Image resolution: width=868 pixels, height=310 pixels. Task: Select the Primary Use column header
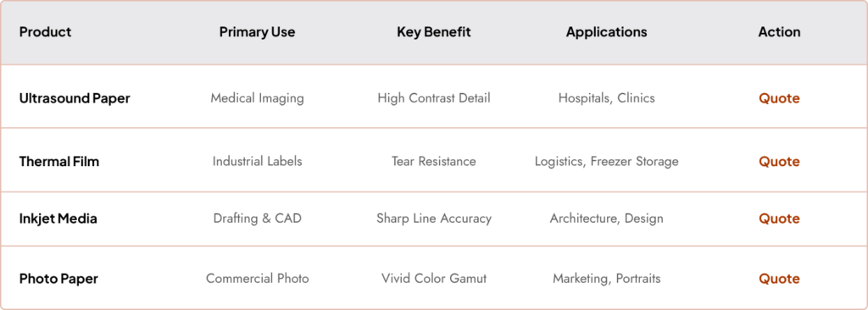pyautogui.click(x=257, y=32)
